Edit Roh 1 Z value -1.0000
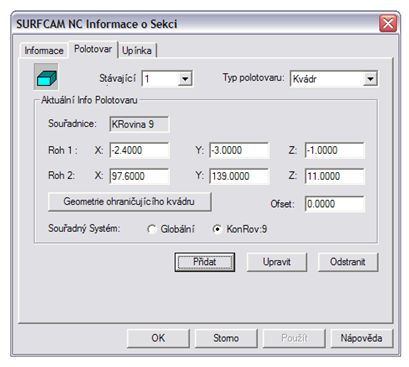The image size is (409, 367). [x=335, y=150]
